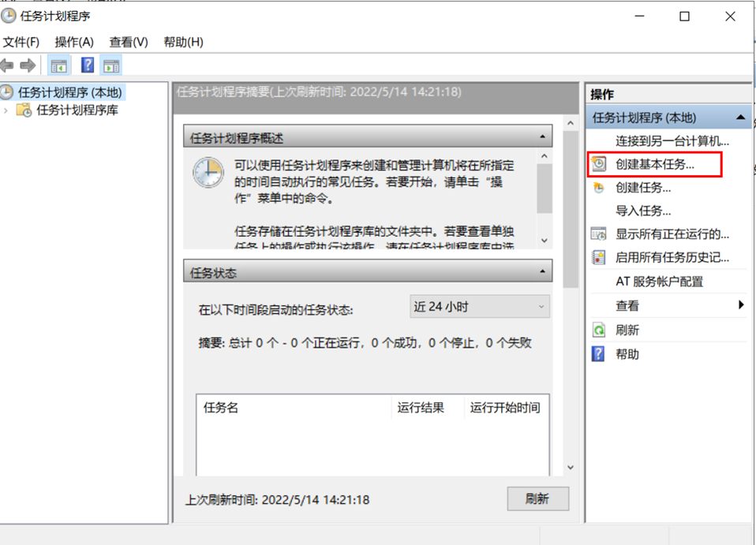Click main pane scrollbar down arrow
756x545 pixels.
[x=571, y=468]
